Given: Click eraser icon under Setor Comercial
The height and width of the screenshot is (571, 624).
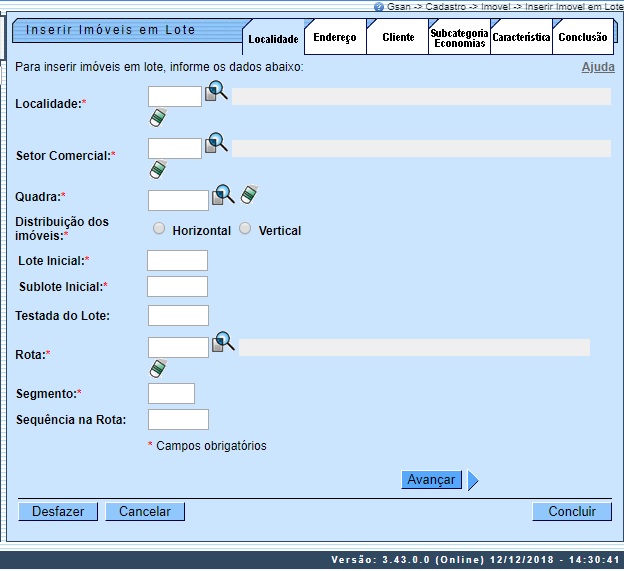Looking at the screenshot, I should click(158, 169).
